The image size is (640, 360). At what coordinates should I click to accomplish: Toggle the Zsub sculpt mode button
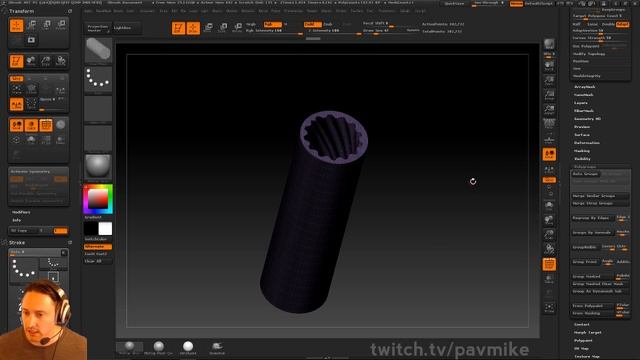coord(328,24)
